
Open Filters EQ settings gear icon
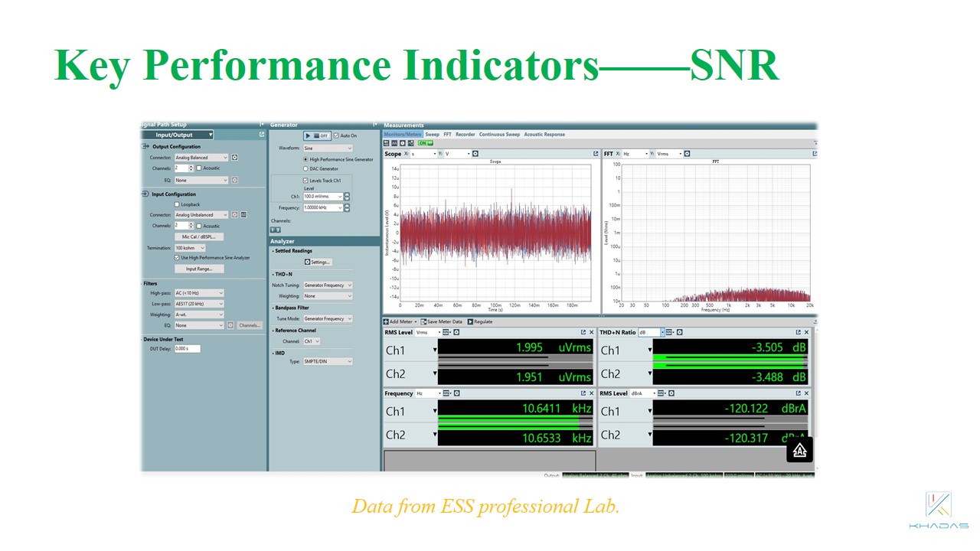(x=230, y=325)
